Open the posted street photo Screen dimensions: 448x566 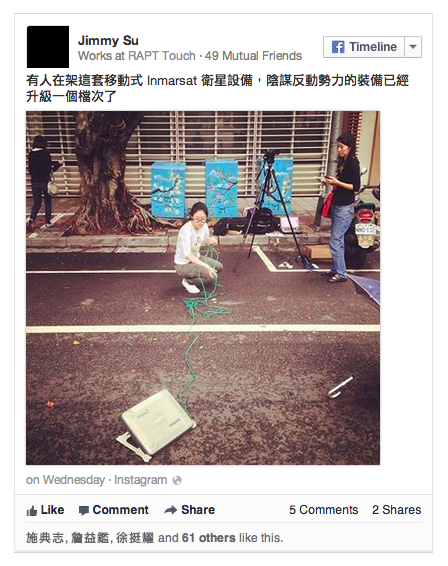tap(203, 288)
